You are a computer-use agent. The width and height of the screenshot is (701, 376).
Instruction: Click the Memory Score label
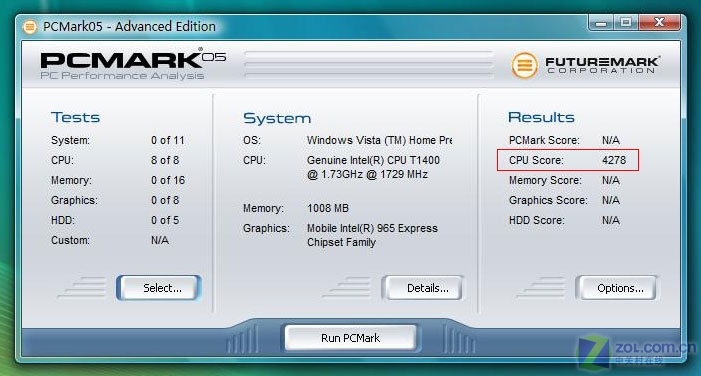pyautogui.click(x=545, y=180)
